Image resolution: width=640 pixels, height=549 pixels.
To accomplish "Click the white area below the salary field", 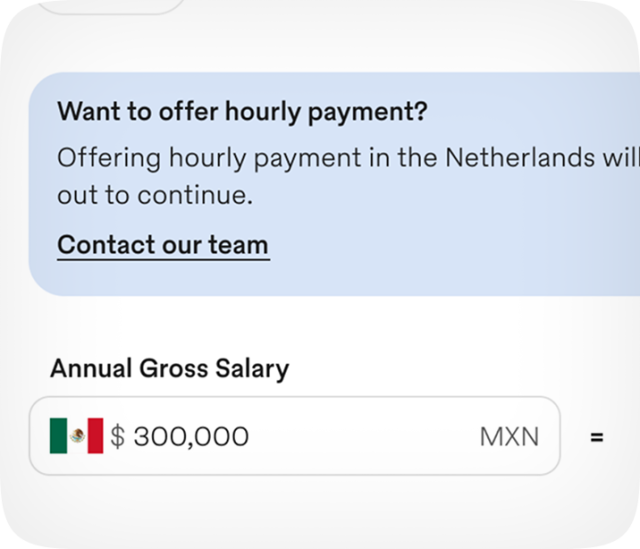I will point(300,510).
